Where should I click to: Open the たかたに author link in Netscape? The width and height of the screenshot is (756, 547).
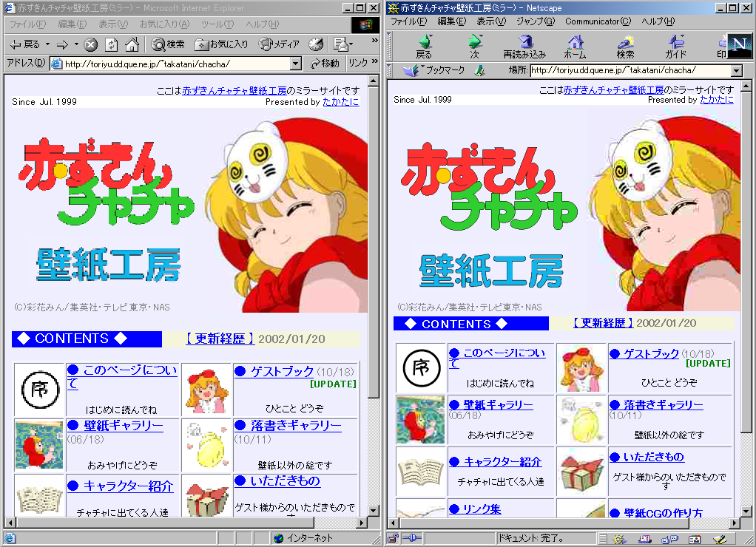[x=717, y=100]
